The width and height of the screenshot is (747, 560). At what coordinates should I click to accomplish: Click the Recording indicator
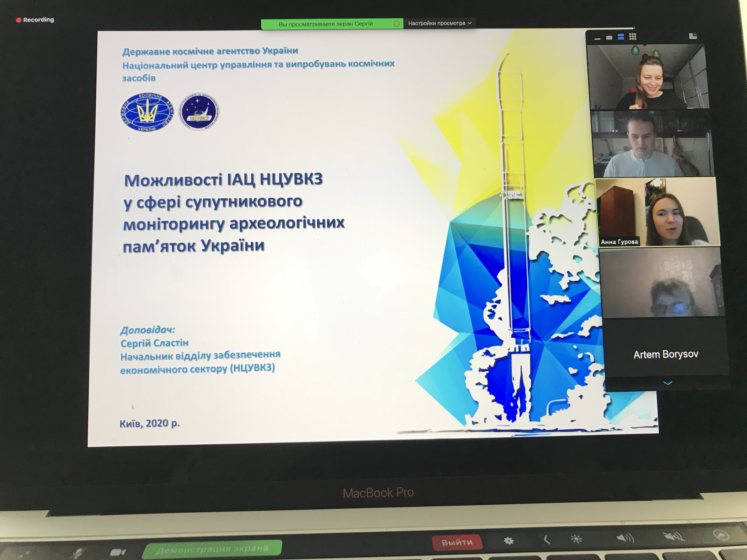pos(35,20)
